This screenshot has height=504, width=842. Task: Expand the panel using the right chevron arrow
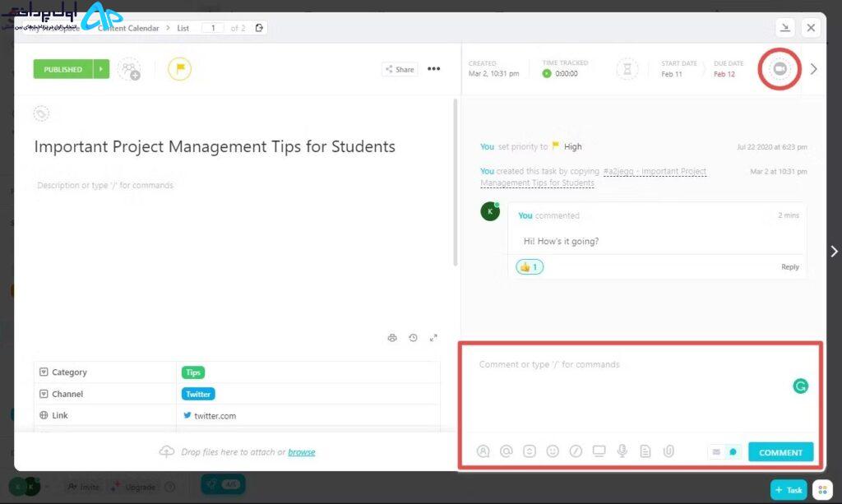point(814,69)
